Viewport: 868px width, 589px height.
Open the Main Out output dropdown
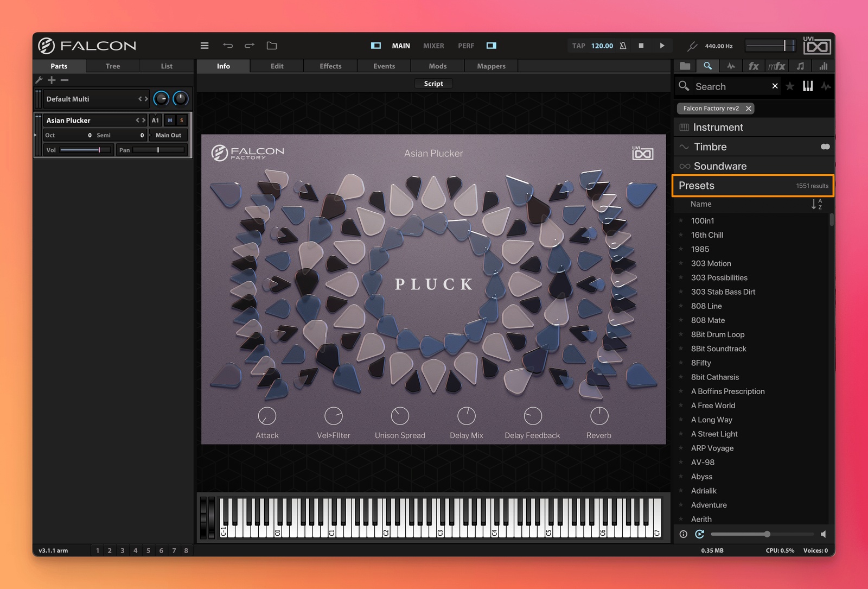pyautogui.click(x=168, y=135)
